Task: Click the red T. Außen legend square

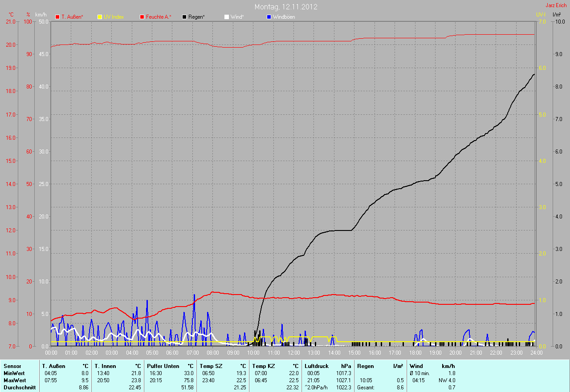Action: (x=57, y=17)
